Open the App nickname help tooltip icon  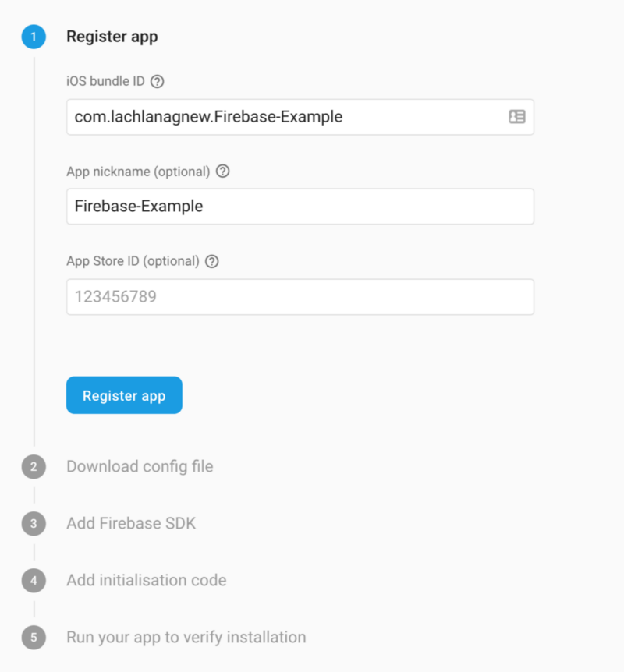click(222, 172)
